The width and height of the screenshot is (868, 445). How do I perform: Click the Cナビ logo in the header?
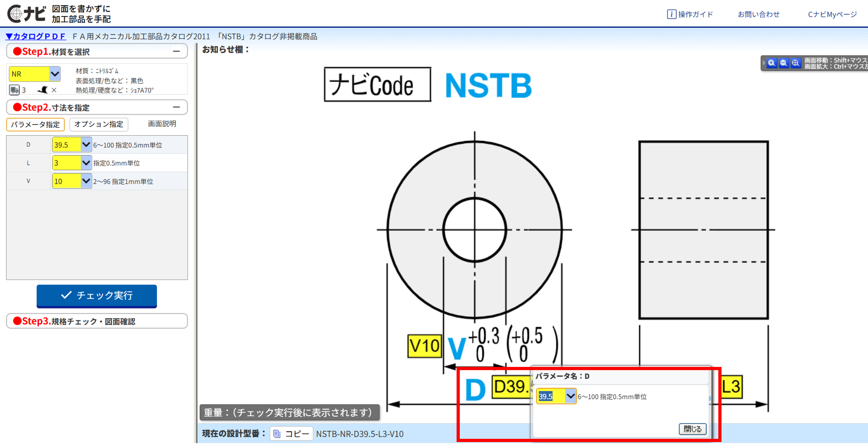26,14
